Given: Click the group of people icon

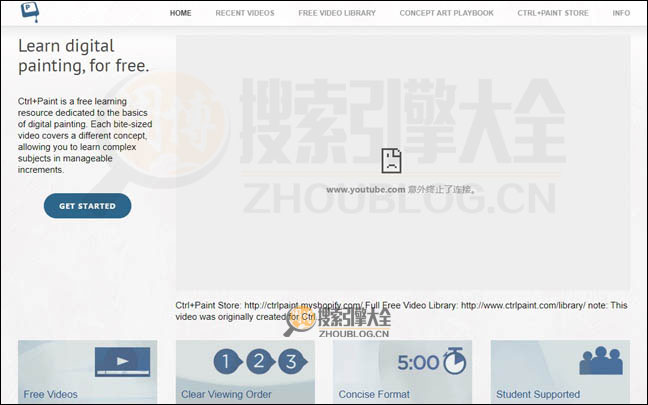Looking at the screenshot, I should coord(601,361).
